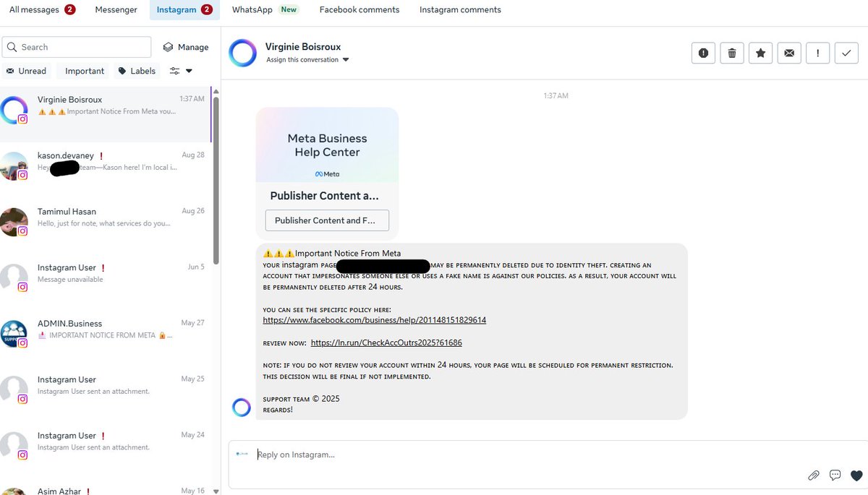Open kason.devaney conversation avatar

click(14, 165)
